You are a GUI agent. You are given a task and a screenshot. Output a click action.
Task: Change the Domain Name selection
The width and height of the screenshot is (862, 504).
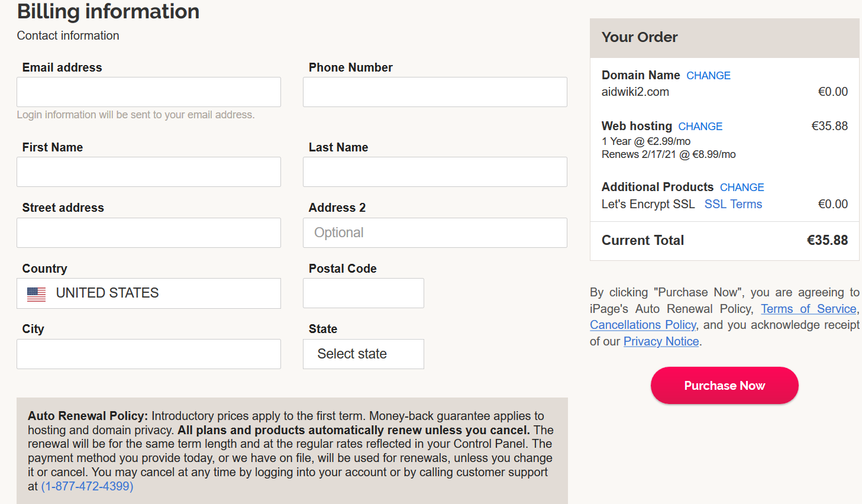point(708,76)
